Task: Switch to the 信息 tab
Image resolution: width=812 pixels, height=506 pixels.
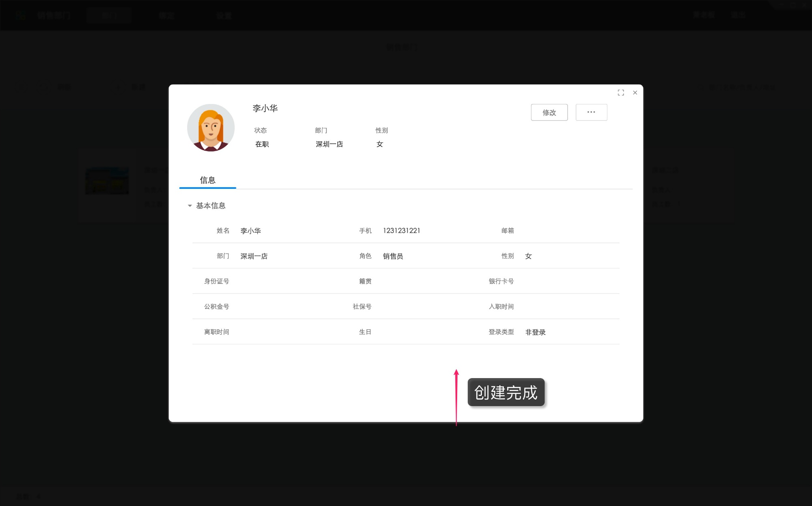Action: 207,180
